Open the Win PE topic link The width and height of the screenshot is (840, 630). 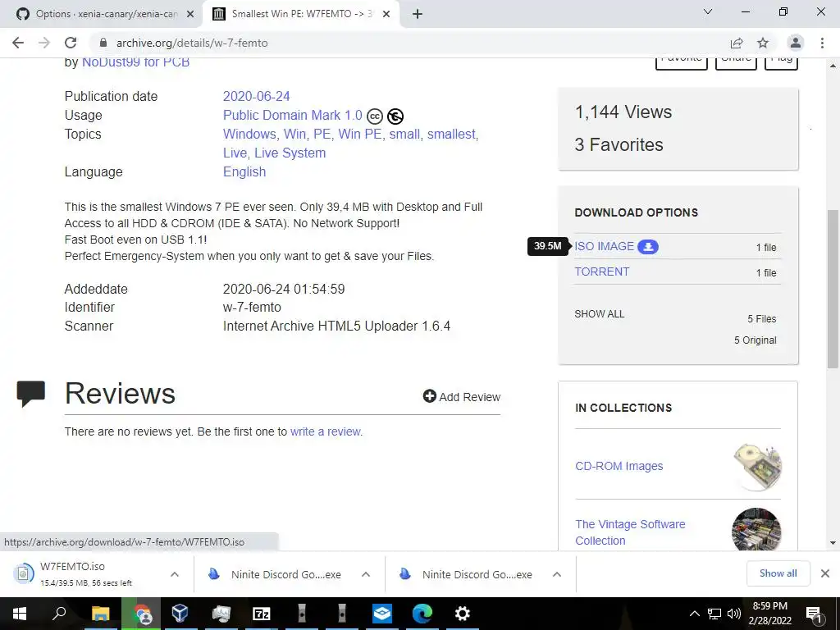(360, 134)
